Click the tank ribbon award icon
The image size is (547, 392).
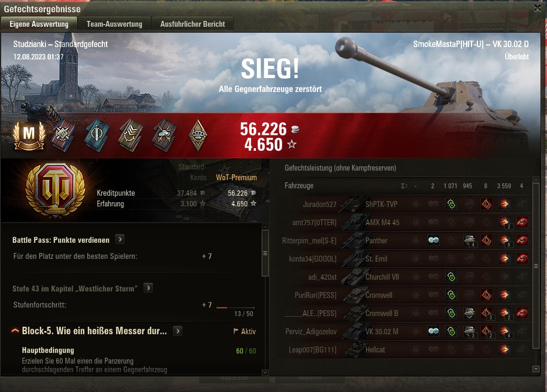coord(164,135)
